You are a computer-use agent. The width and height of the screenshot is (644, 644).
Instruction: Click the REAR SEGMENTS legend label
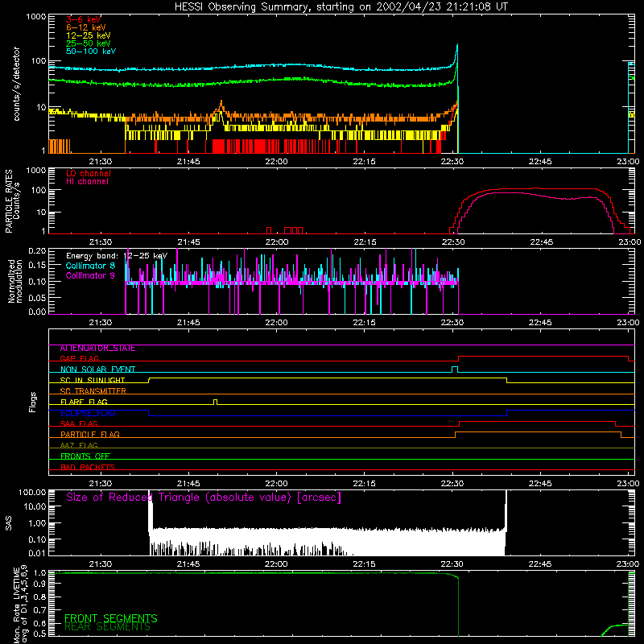pyautogui.click(x=107, y=627)
